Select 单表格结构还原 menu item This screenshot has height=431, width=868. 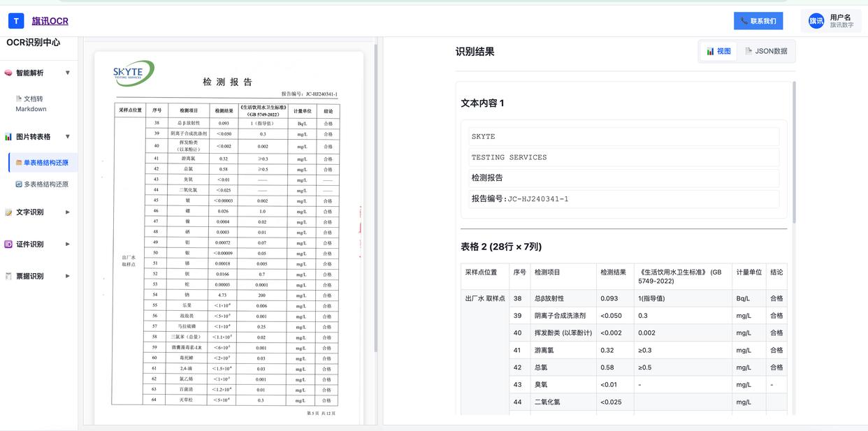[x=43, y=163]
